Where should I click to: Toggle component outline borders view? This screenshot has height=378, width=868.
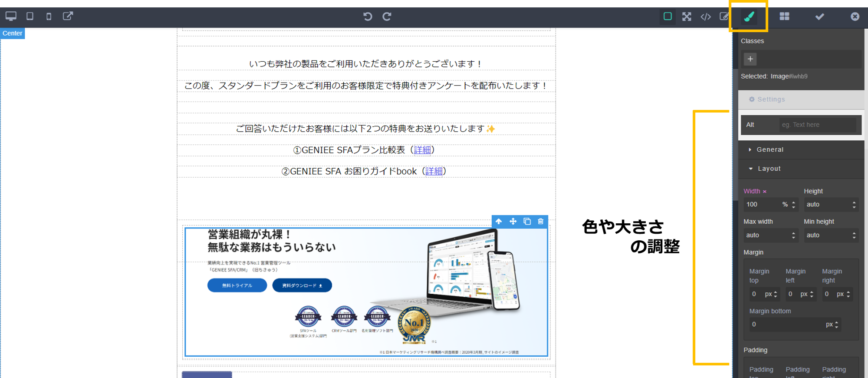667,17
